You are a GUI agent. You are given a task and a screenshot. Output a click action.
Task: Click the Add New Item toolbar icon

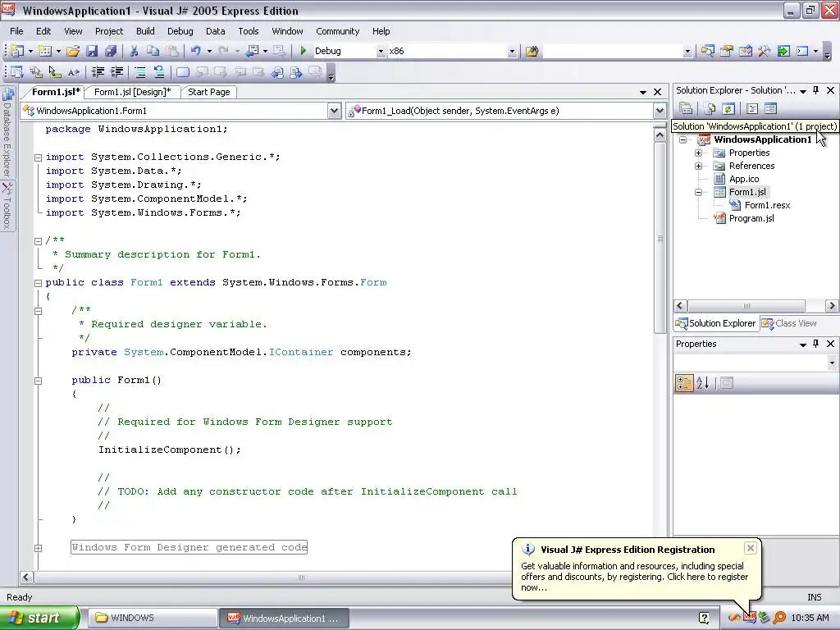point(45,51)
